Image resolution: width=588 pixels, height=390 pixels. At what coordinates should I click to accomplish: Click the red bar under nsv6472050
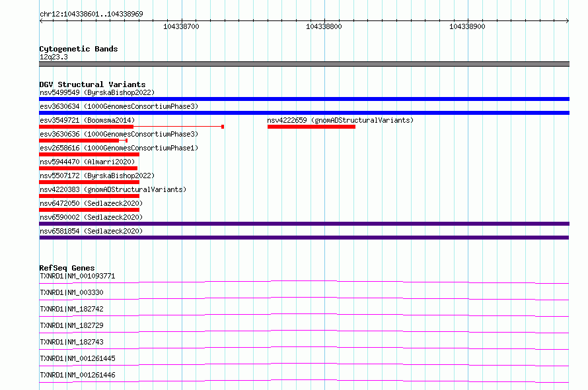(89, 210)
